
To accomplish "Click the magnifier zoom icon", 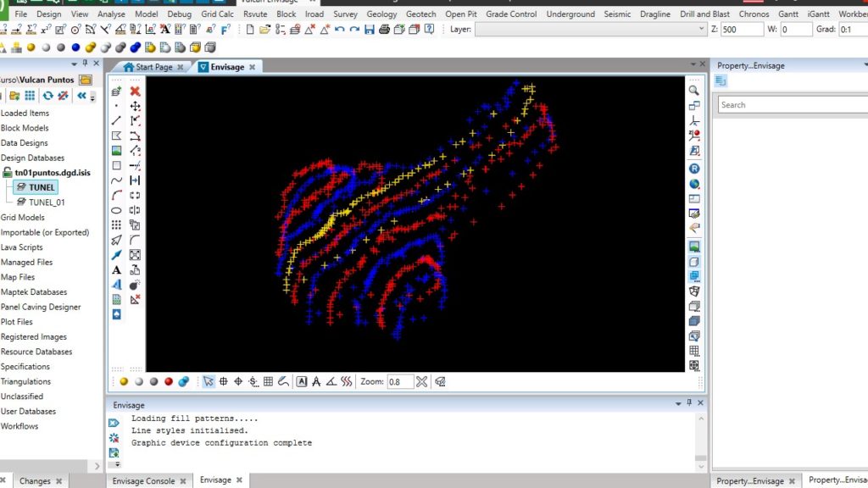I will pos(693,91).
